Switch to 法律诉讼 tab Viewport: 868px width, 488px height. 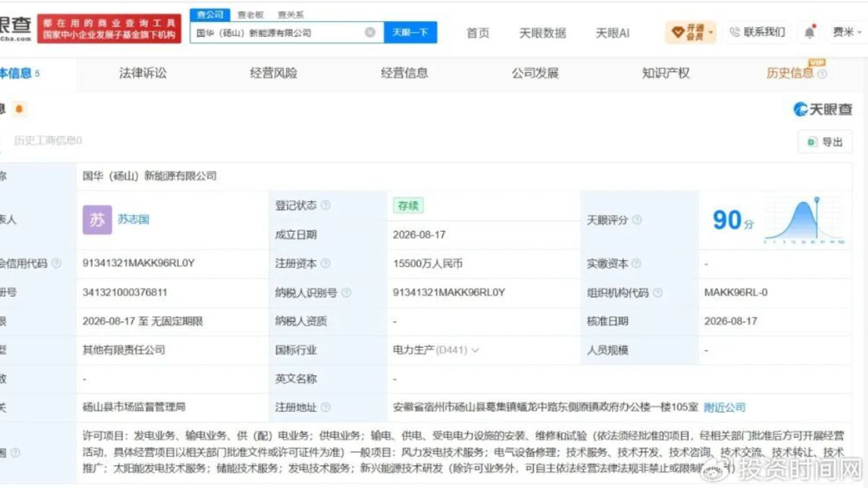[142, 73]
